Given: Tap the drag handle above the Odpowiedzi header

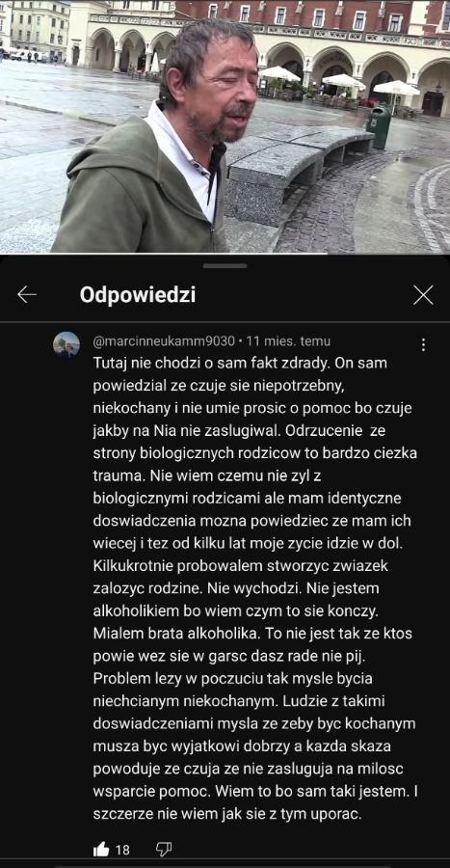Looking at the screenshot, I should pos(225,266).
